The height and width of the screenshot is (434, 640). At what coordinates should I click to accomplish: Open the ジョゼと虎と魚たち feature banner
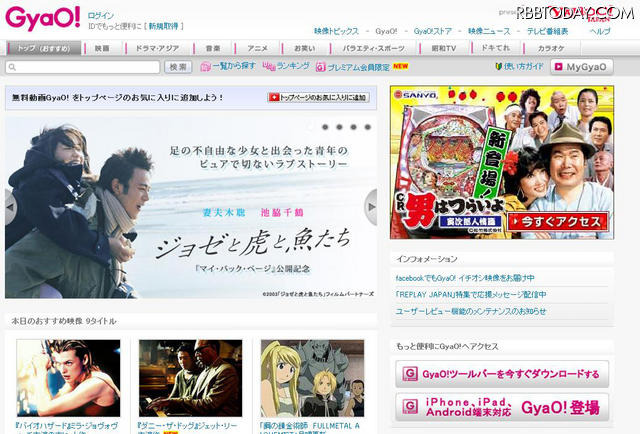(x=191, y=207)
